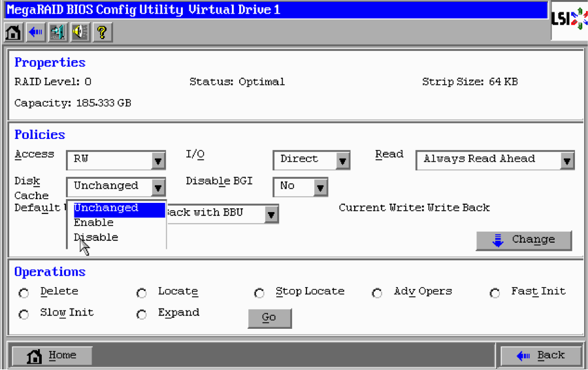588x370 pixels.
Task: Open help with the question mark icon
Action: tap(102, 32)
